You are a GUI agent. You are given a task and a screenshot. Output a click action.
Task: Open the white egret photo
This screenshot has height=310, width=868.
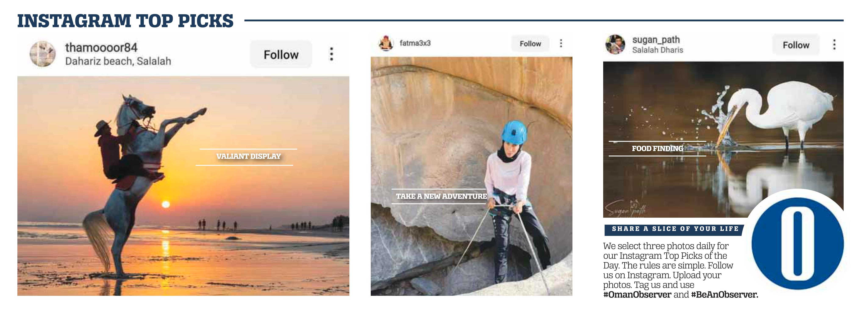(x=723, y=140)
